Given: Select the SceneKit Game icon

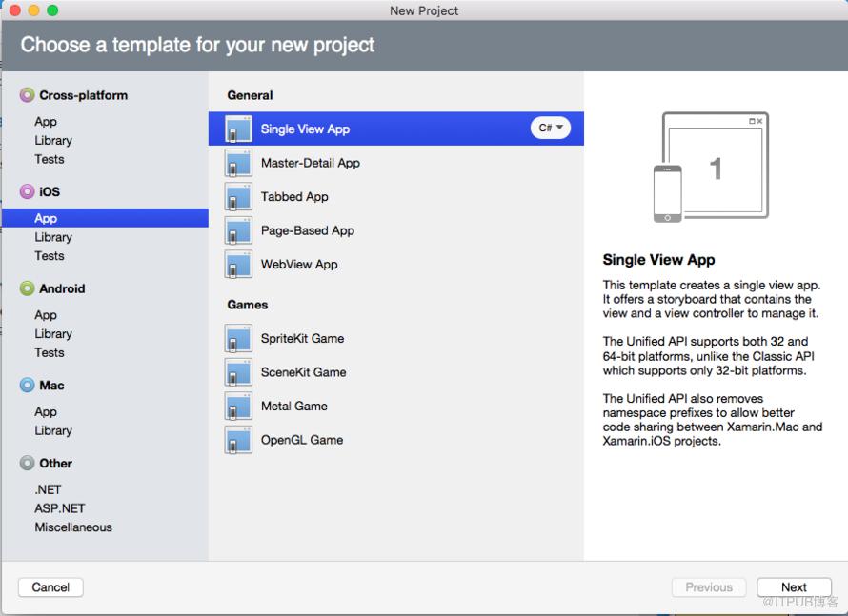Looking at the screenshot, I should 238,372.
